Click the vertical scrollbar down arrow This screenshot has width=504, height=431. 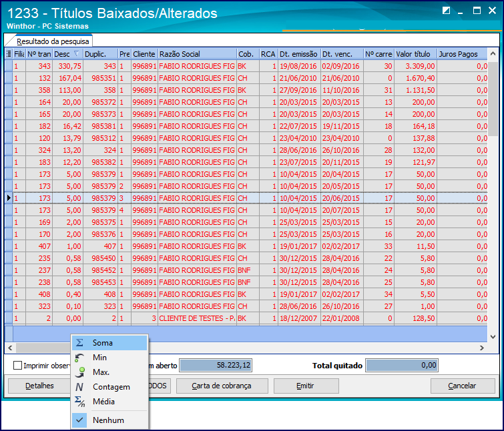[493, 336]
